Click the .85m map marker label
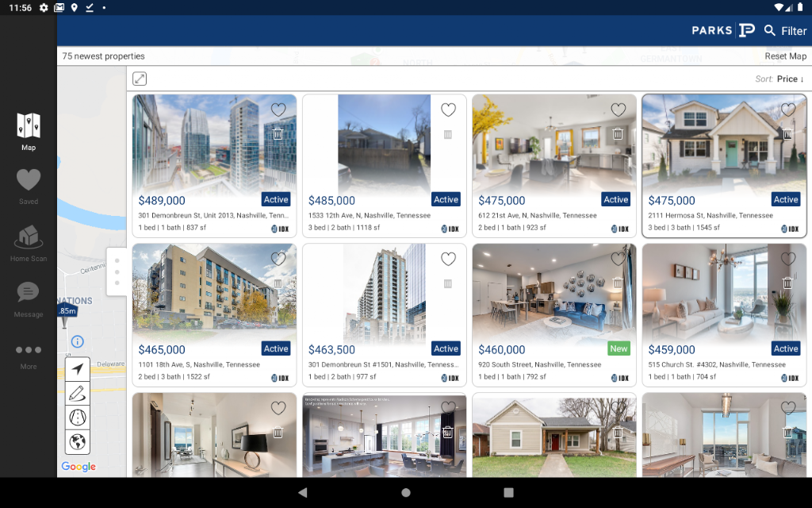This screenshot has width=812, height=508. coord(67,311)
